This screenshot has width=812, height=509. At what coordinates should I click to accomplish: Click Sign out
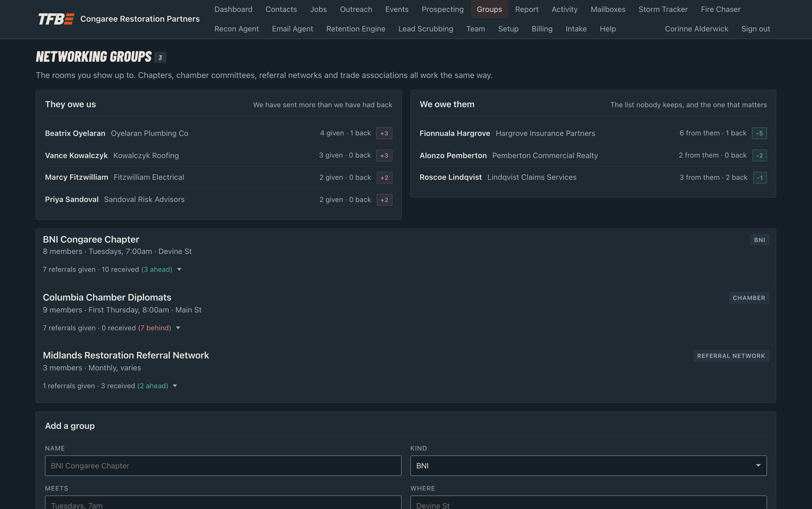coord(755,29)
